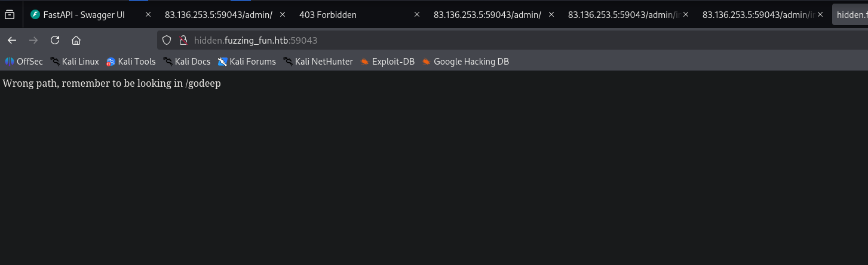Image resolution: width=868 pixels, height=265 pixels.
Task: Open the Kali Forums bookmark
Action: 247,62
